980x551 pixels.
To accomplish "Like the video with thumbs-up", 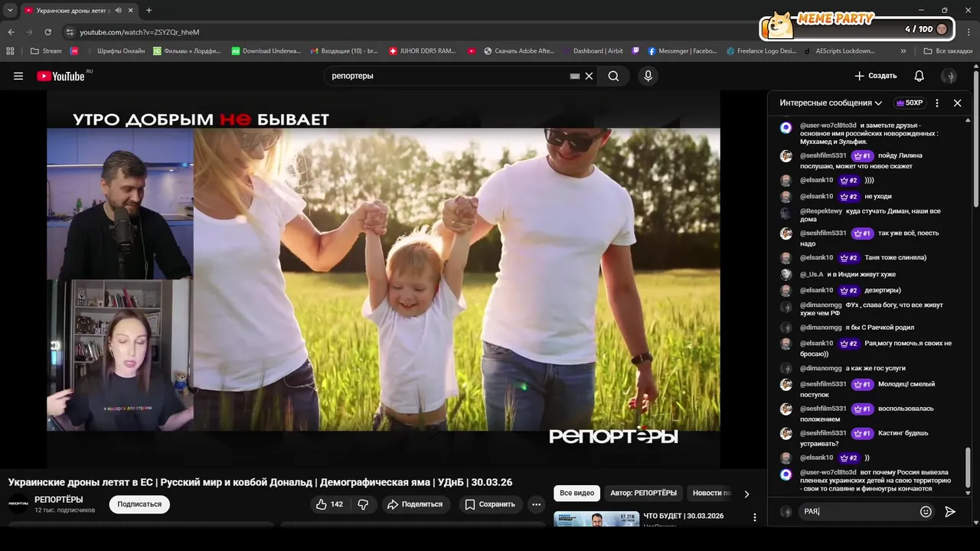I will coord(329,504).
